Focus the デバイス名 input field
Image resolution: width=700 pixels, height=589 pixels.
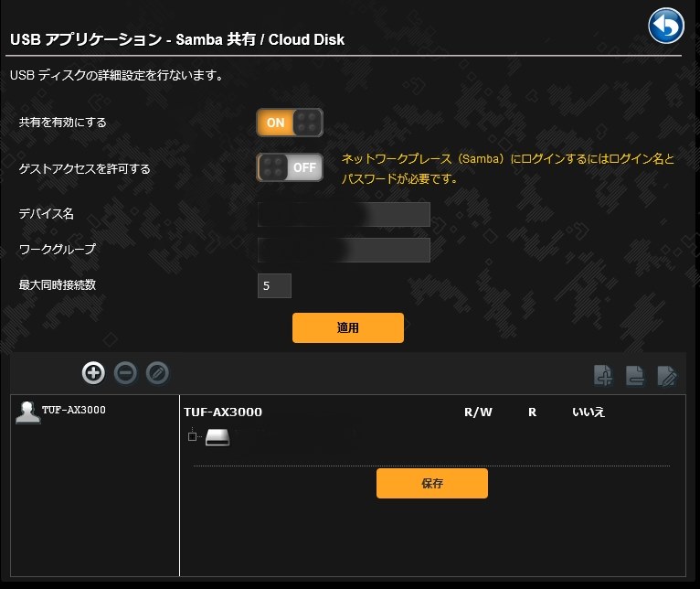344,214
